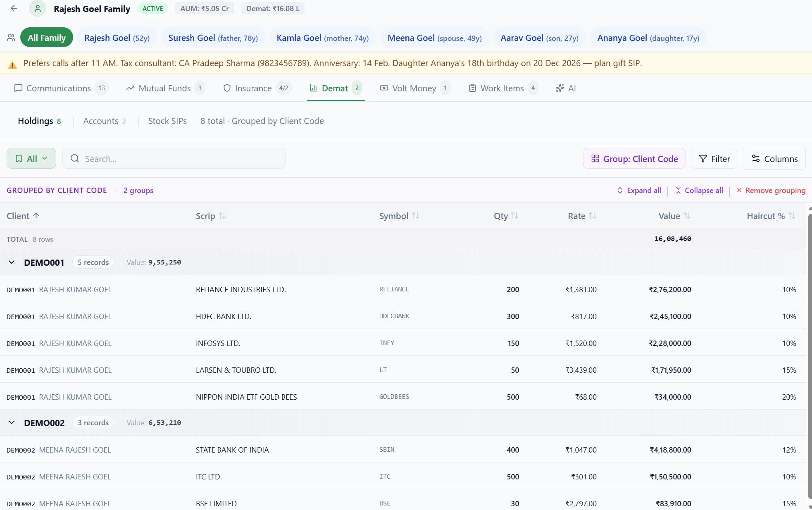Switch to the Mutual Funds tab
Screen dimensions: 812x510
tap(164, 88)
